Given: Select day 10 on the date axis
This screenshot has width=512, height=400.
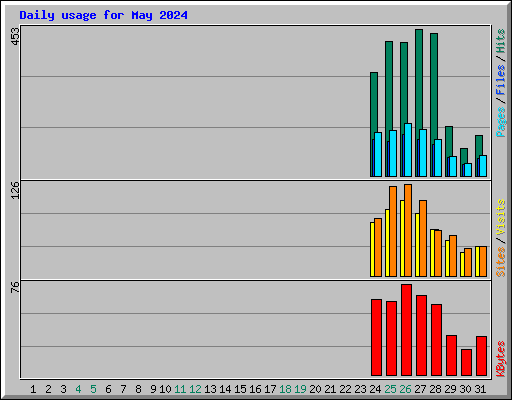Looking at the screenshot, I should click(165, 389).
